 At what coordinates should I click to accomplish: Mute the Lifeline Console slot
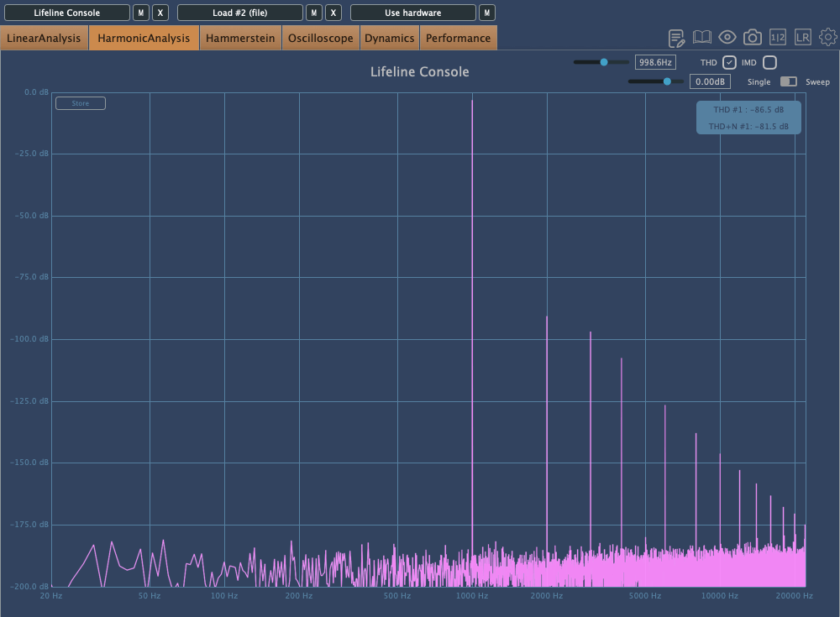141,13
